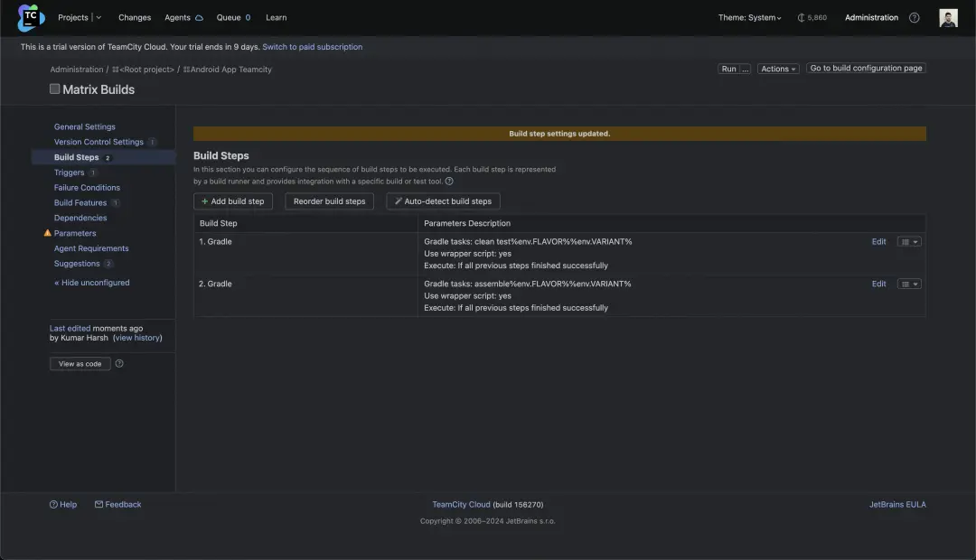Open the Triggers settings tab

[x=69, y=173]
